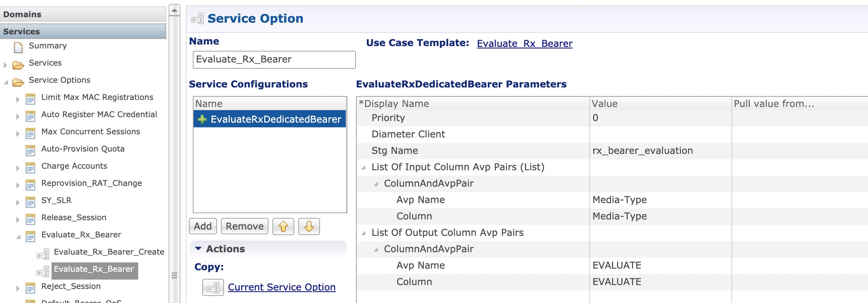Image resolution: width=868 pixels, height=303 pixels.
Task: Expand the Services folder tree node
Action: (5, 65)
